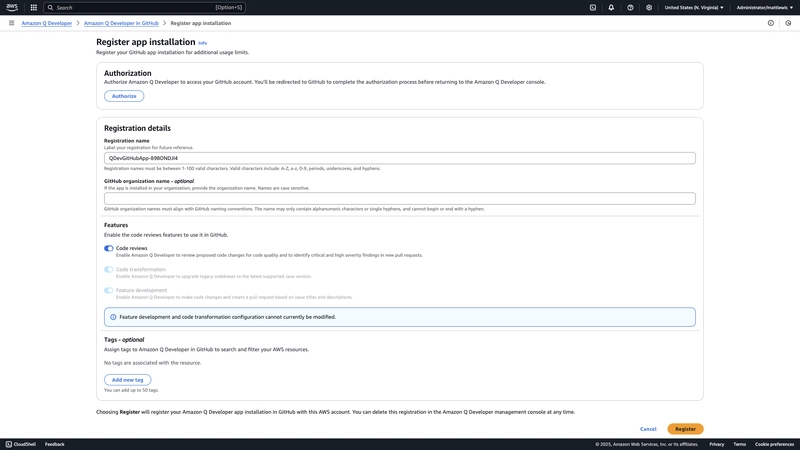
Task: Click the AWS logo home icon
Action: (12, 7)
